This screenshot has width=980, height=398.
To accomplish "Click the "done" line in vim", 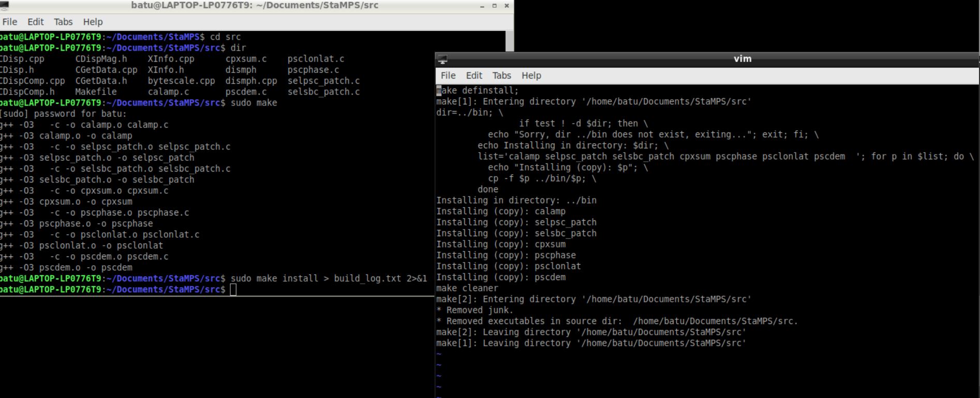I will coord(488,189).
